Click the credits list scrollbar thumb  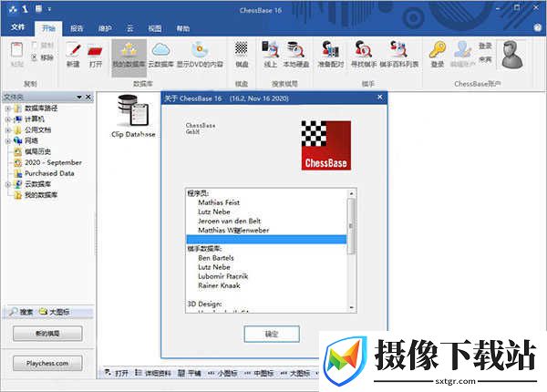(x=351, y=226)
